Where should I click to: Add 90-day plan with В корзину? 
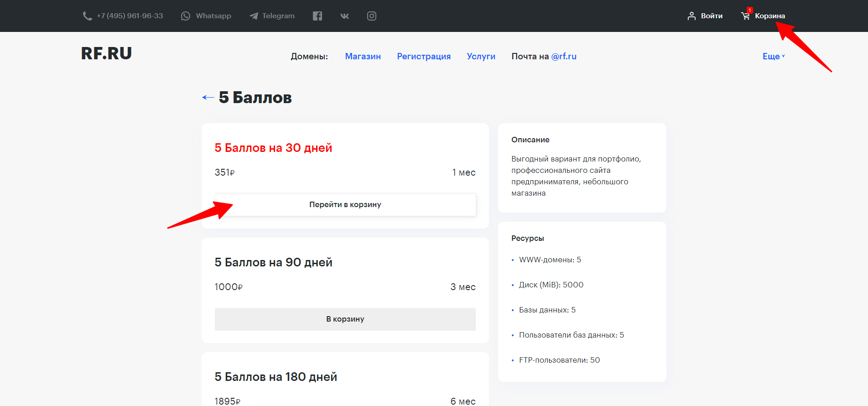[x=345, y=319]
